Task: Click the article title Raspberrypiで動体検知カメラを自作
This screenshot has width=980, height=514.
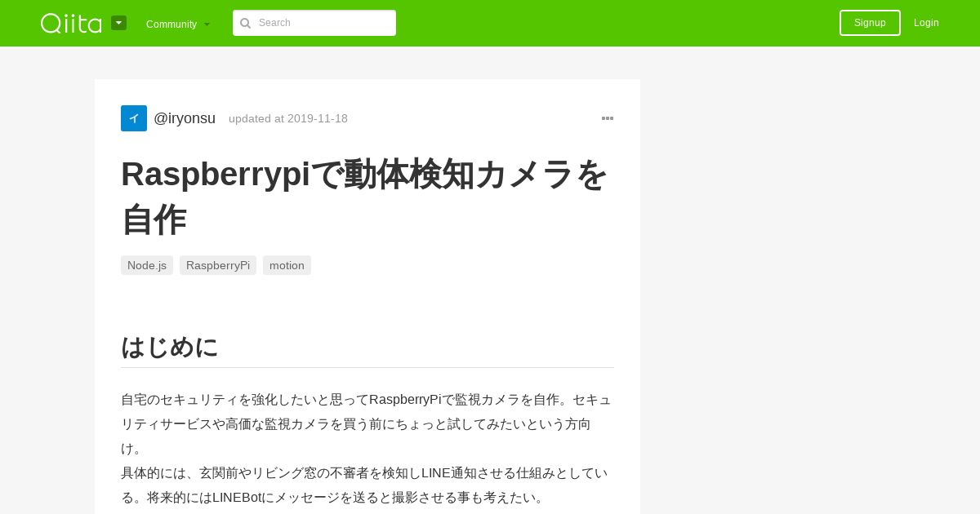Action: coord(364,197)
